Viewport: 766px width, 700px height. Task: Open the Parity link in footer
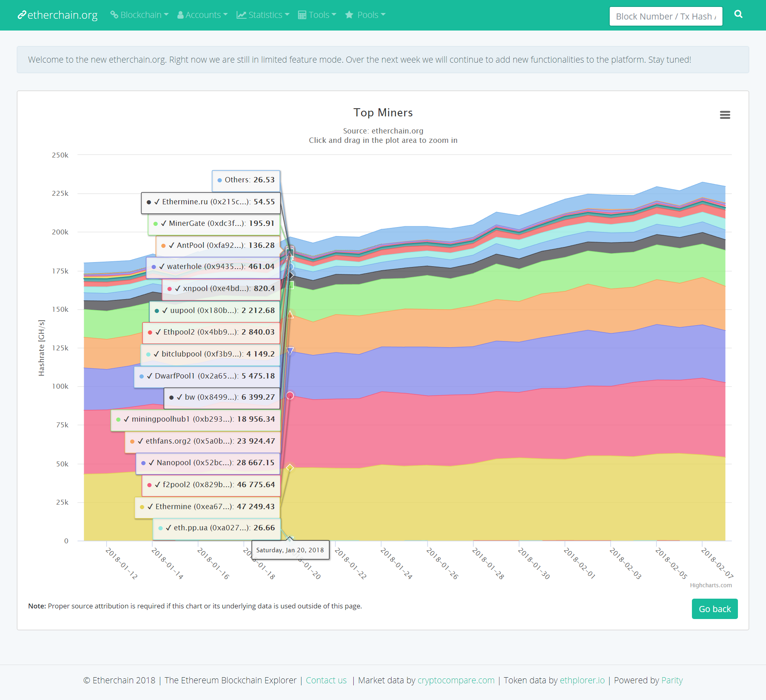click(x=672, y=680)
